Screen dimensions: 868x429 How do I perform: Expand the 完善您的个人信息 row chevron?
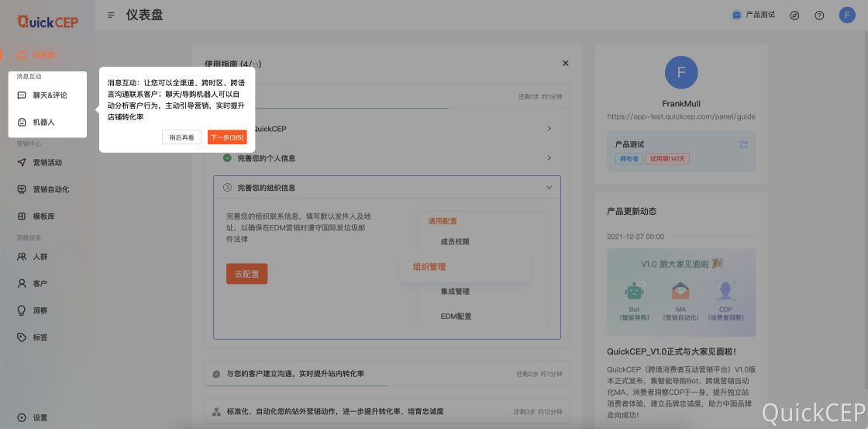point(549,158)
